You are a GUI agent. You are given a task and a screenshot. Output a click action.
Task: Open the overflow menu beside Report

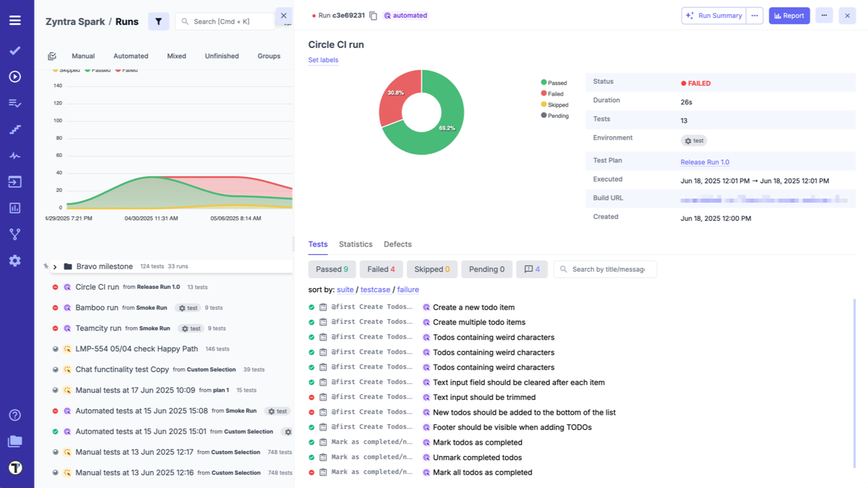tap(824, 15)
